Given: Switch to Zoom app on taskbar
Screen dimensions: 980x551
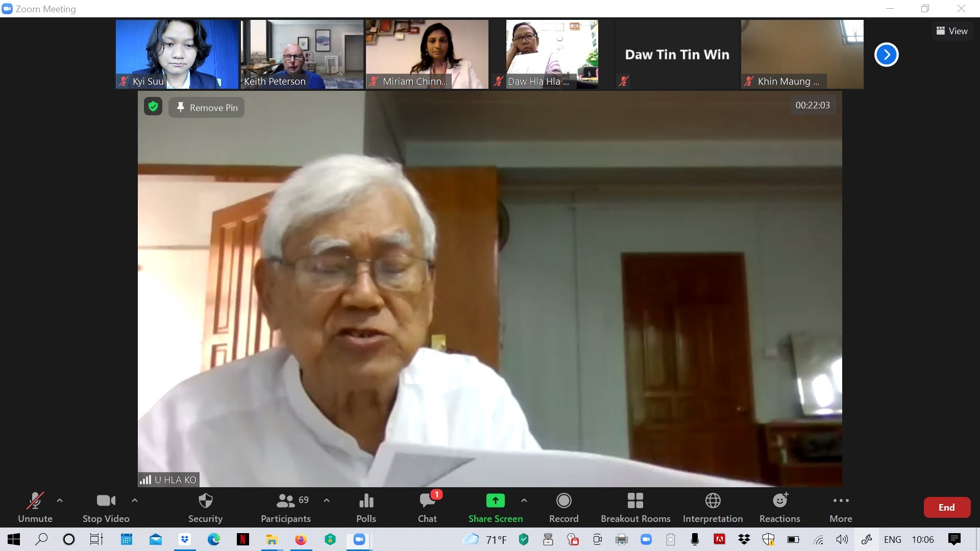Looking at the screenshot, I should 359,539.
